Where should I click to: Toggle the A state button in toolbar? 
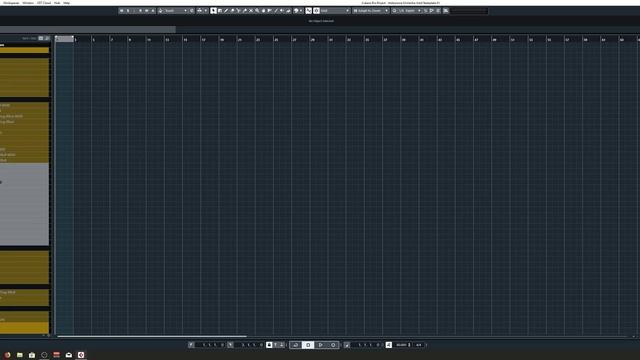[153, 11]
